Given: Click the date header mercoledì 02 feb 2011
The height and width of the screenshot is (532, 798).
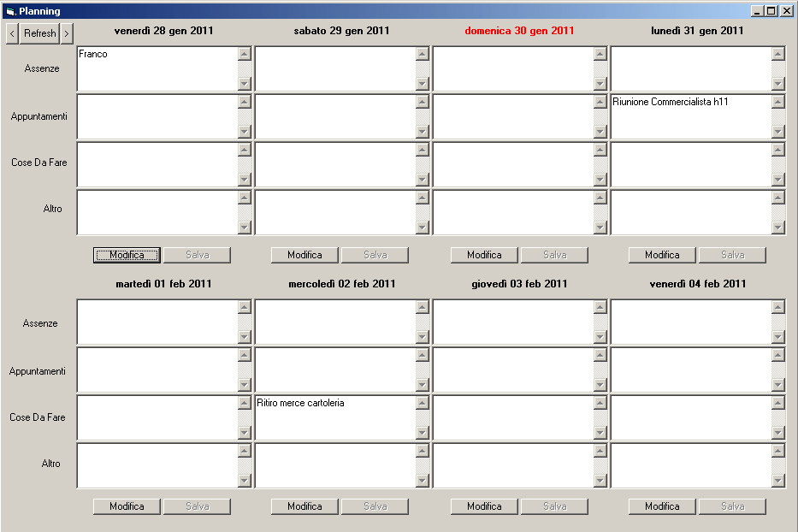Looking at the screenshot, I should click(x=342, y=284).
